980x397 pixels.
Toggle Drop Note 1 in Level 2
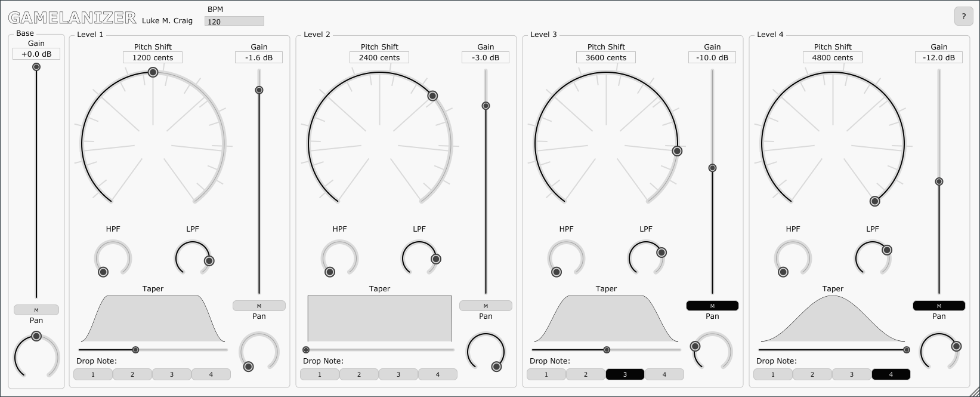tap(320, 374)
